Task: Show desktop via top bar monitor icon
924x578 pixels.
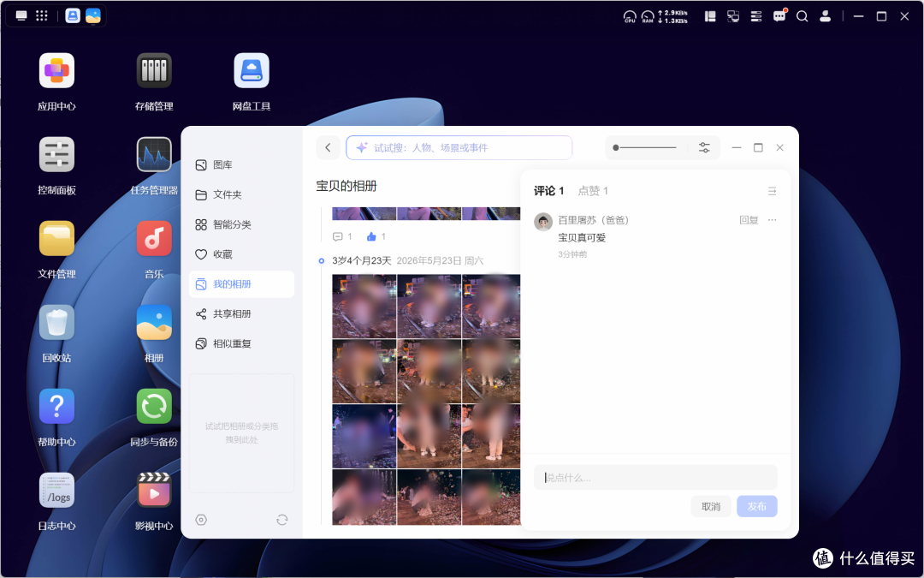Action: (x=21, y=16)
